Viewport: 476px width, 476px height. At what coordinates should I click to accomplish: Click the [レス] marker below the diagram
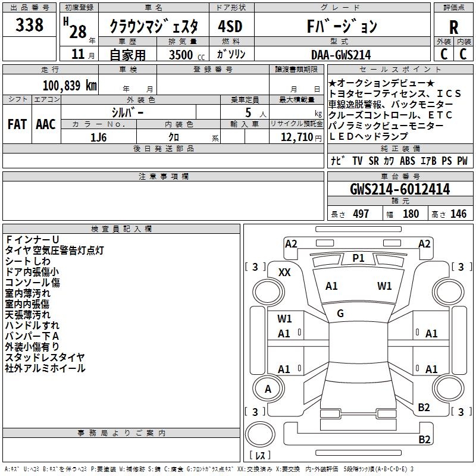pos(259,455)
